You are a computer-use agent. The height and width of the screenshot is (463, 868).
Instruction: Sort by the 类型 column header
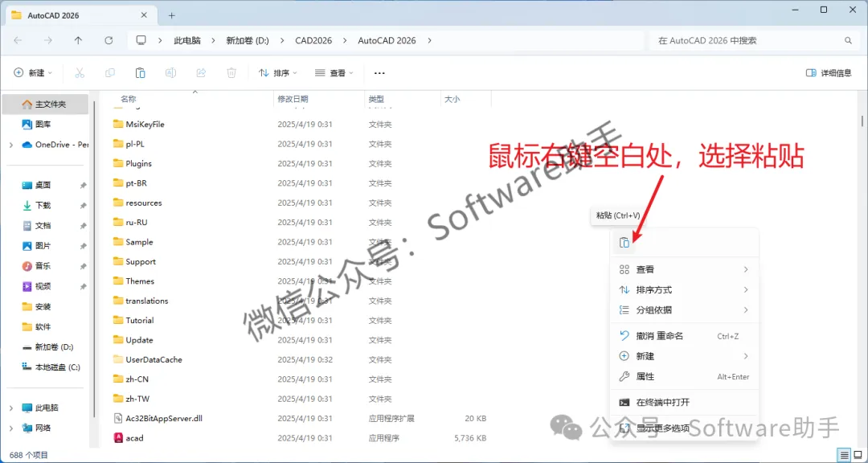[x=376, y=99]
